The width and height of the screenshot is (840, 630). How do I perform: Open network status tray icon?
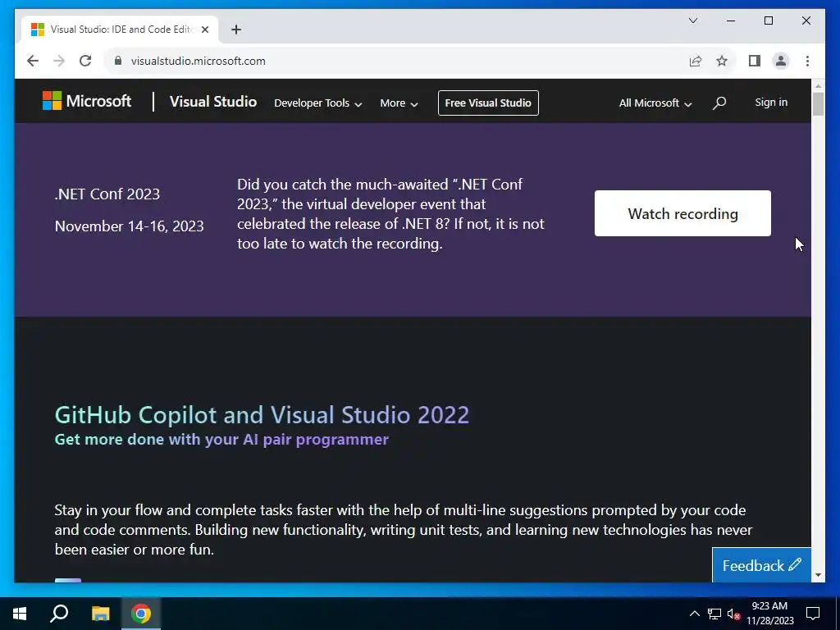coord(714,614)
